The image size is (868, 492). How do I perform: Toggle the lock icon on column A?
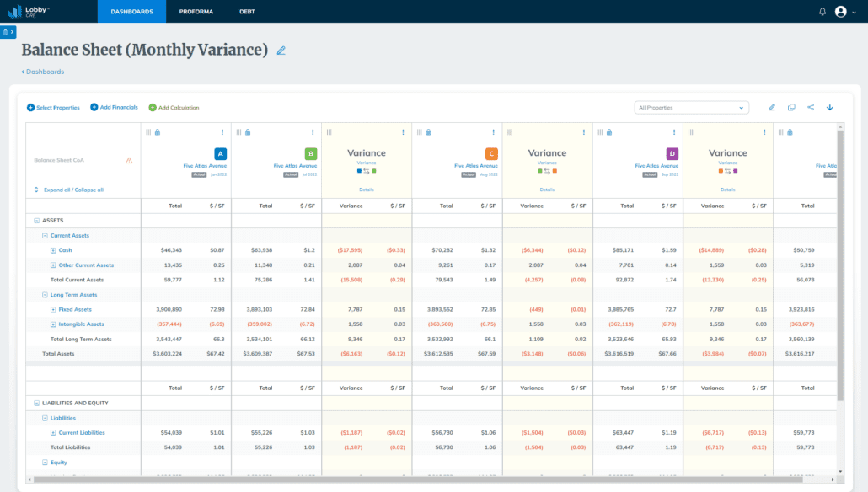[158, 132]
